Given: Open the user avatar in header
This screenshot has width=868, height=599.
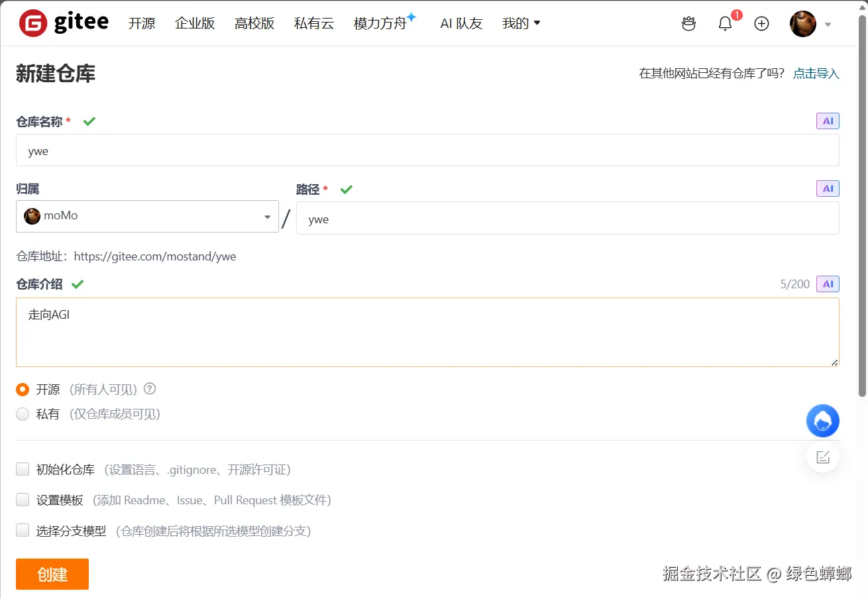Looking at the screenshot, I should coord(803,24).
